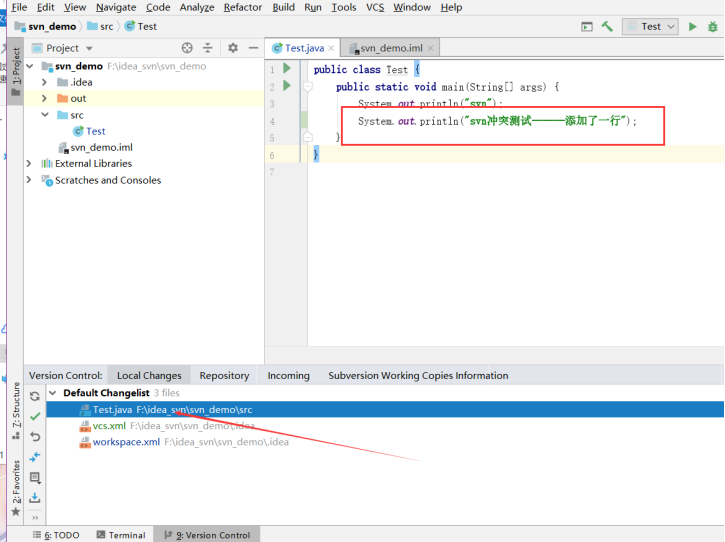Expand Scratches and Consoles node
Viewport: 725px width, 542px height.
[x=29, y=180]
